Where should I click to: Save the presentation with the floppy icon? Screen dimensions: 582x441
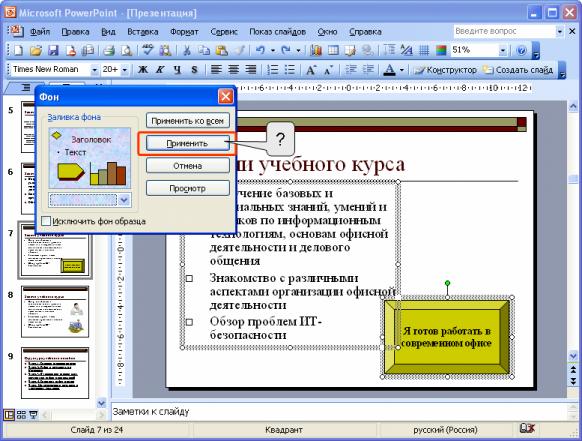point(53,50)
